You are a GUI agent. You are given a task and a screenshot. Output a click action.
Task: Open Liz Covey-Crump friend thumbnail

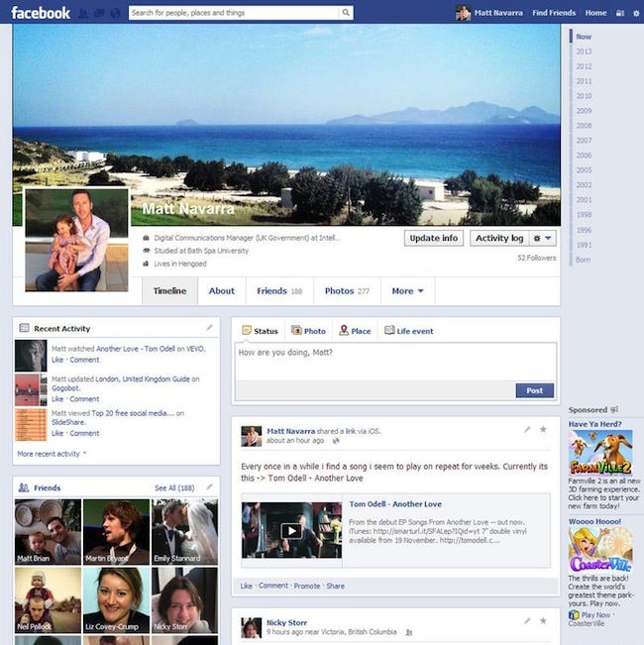point(116,600)
